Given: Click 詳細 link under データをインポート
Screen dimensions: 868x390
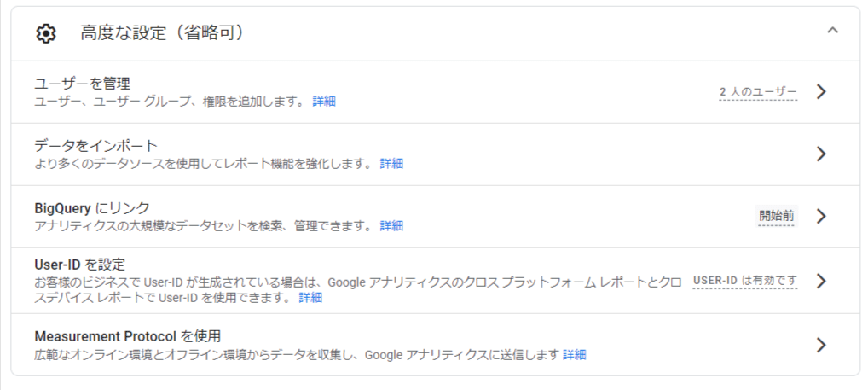Looking at the screenshot, I should pyautogui.click(x=391, y=163).
